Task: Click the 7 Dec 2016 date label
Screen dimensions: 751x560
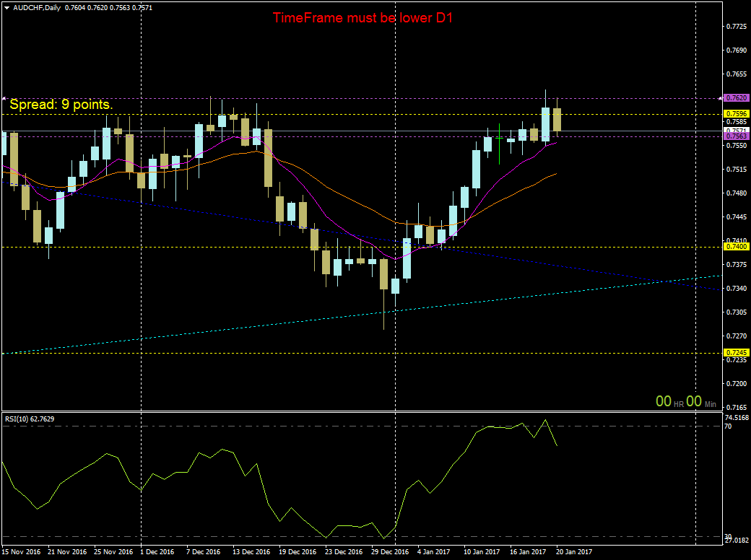Action: pyautogui.click(x=203, y=552)
